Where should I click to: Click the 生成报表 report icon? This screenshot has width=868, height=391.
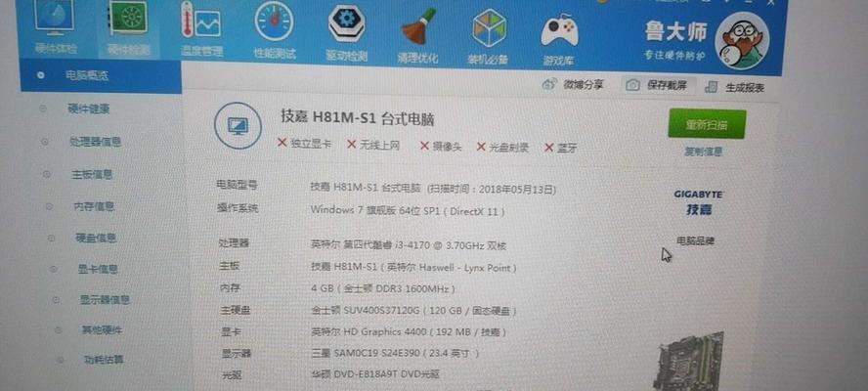click(x=712, y=87)
